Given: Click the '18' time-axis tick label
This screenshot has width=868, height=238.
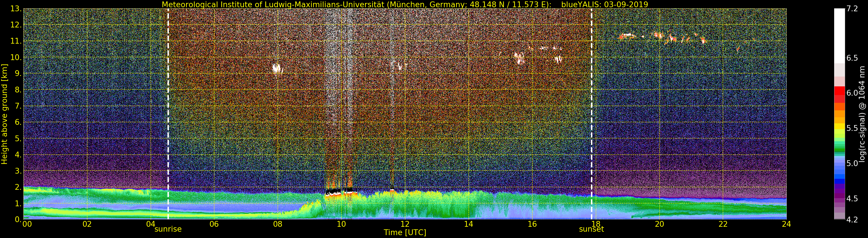Looking at the screenshot, I should point(596,224).
